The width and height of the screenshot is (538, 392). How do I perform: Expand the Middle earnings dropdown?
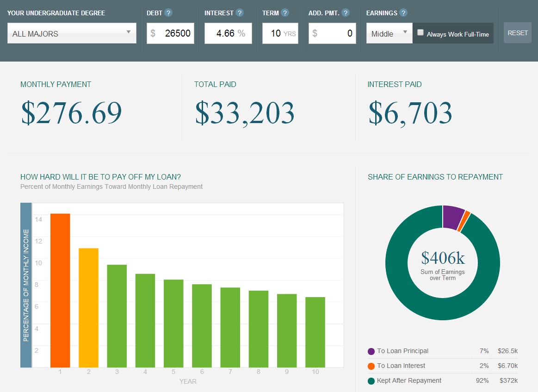coord(389,33)
